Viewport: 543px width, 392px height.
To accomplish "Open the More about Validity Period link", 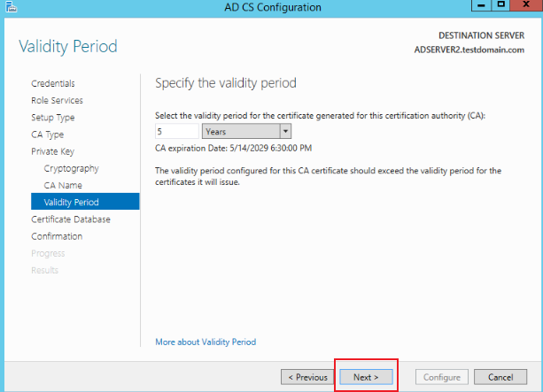I will coord(206,342).
